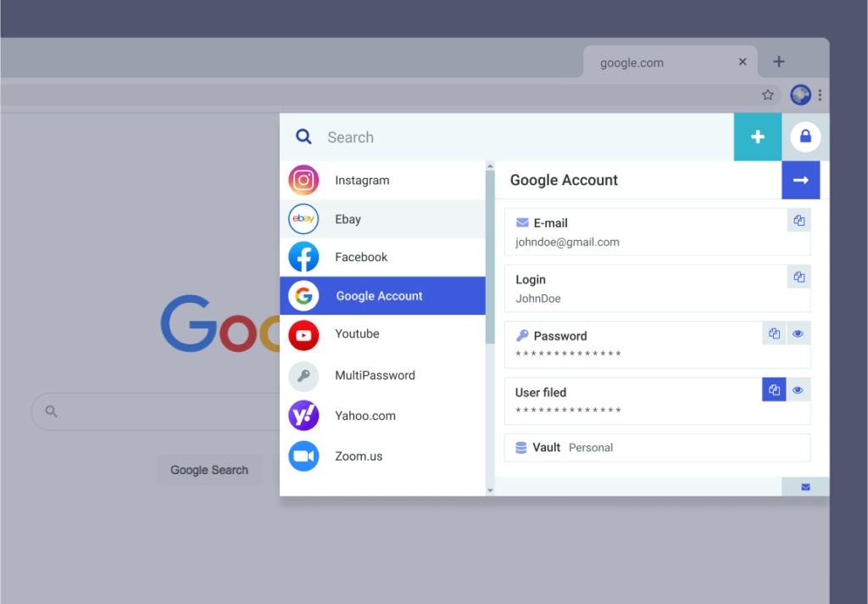Screen dimensions: 868x604
Task: Show the hidden User filed value
Action: pos(798,389)
